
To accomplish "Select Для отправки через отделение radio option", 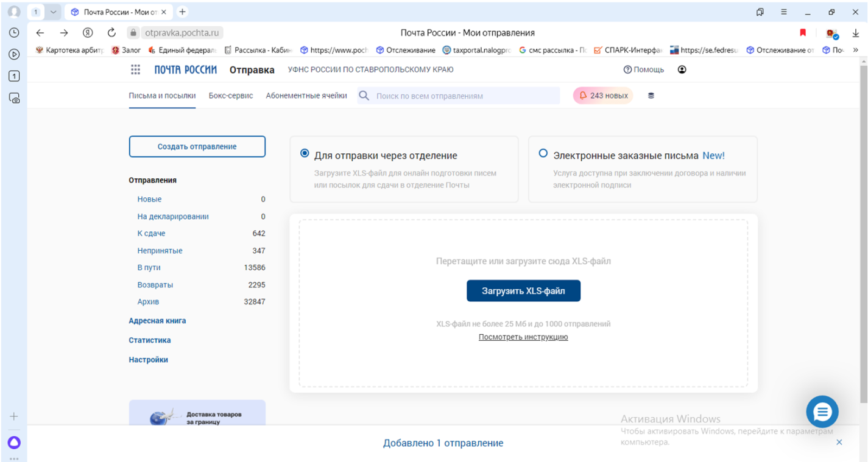I will (305, 154).
